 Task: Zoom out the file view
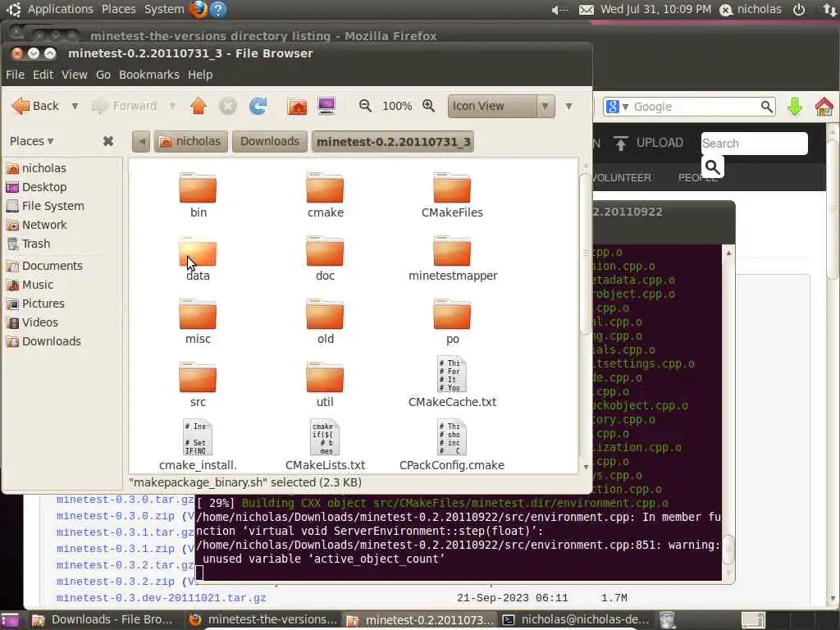(365, 106)
